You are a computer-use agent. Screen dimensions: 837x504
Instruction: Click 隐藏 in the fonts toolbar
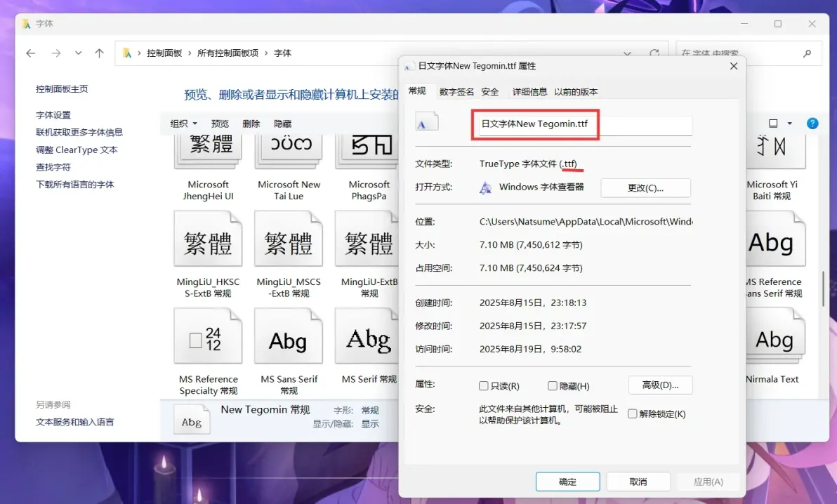[282, 124]
